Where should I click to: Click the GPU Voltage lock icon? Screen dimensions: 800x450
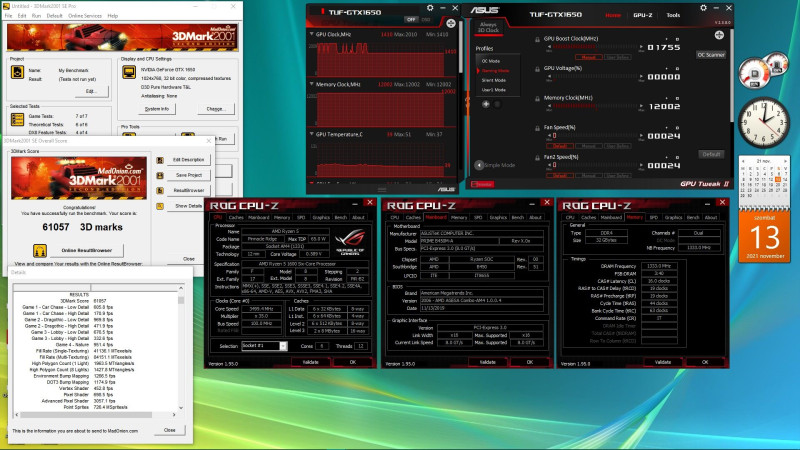(537, 69)
